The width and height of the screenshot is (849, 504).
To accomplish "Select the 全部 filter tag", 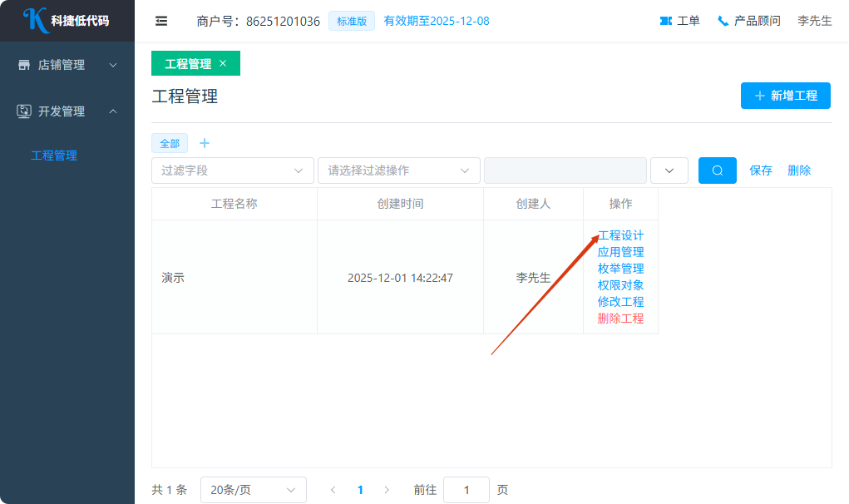I will point(170,143).
